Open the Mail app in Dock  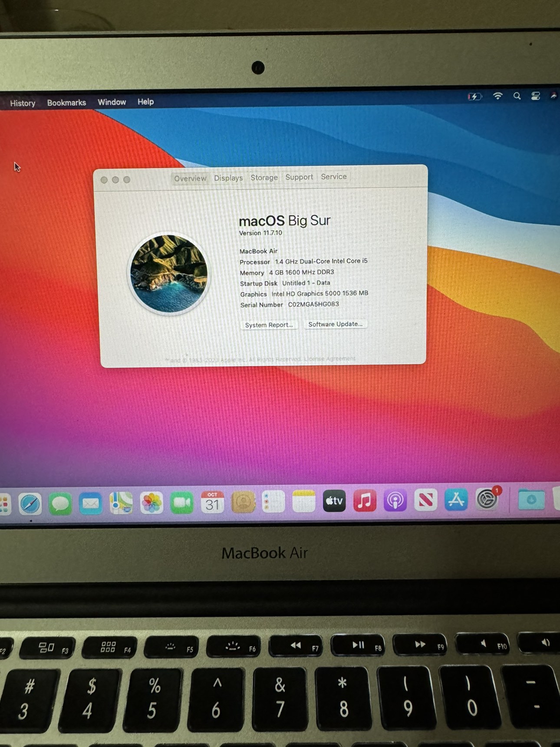91,503
